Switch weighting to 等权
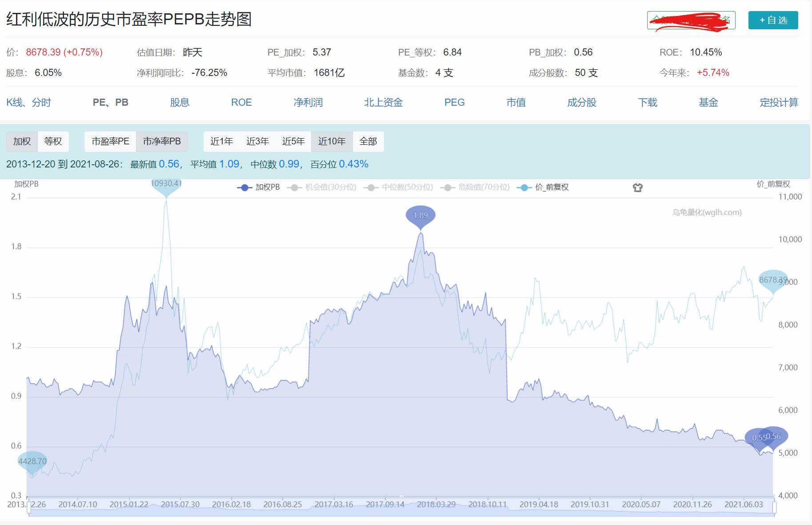 53,141
